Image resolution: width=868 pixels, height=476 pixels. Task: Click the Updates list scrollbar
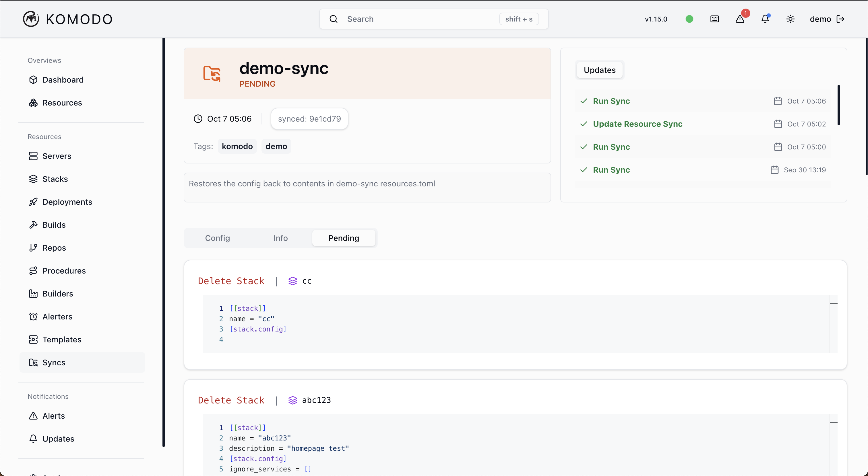[838, 105]
